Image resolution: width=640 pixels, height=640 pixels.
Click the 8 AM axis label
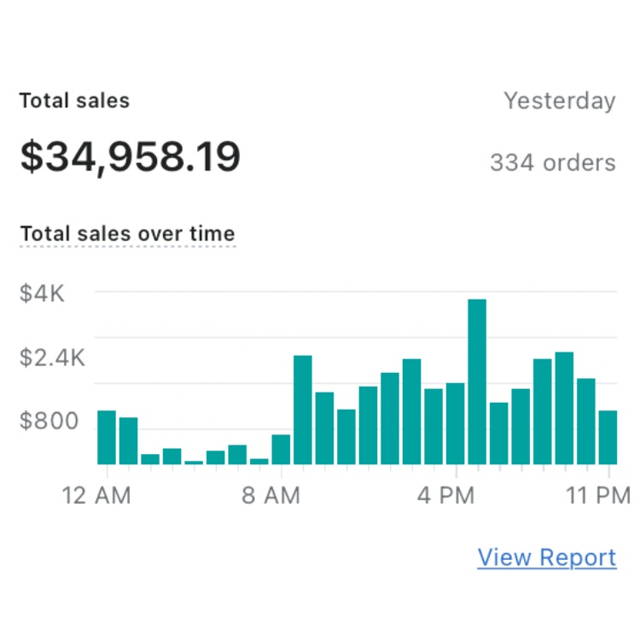(271, 496)
